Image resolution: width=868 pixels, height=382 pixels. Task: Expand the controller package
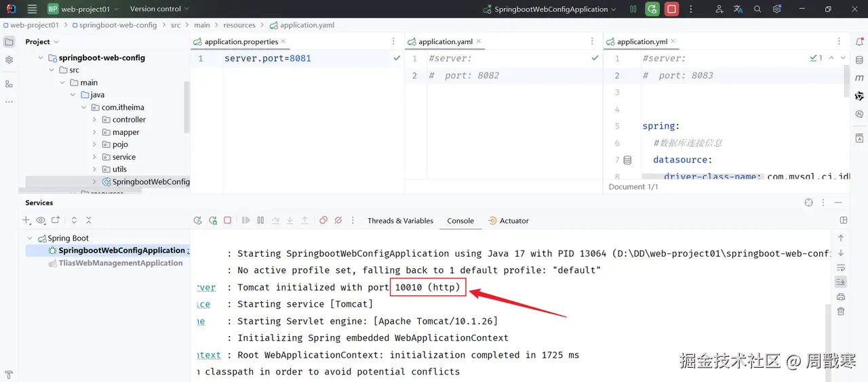tap(95, 120)
